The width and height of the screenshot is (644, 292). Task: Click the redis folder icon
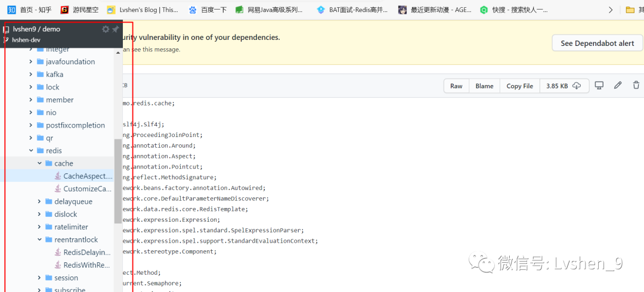pos(40,151)
